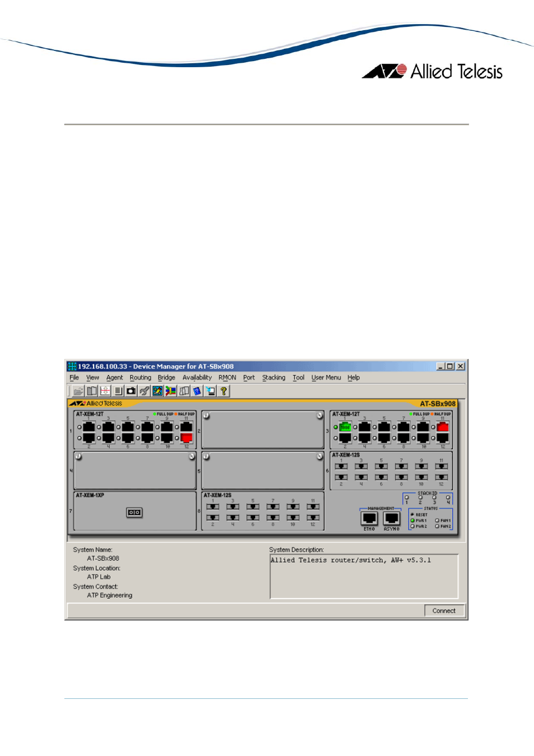Select SFP port 1 in slot 8
The height and width of the screenshot is (756, 534).
pyautogui.click(x=213, y=507)
